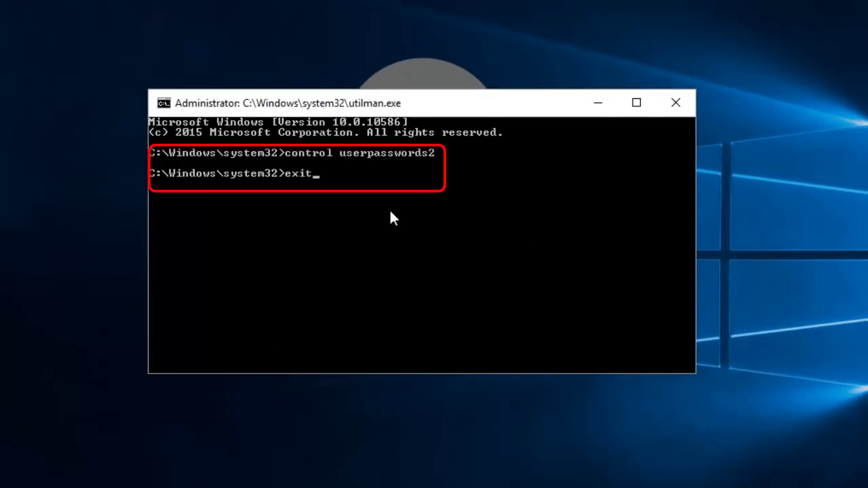Click the 'control userpasswords2' command line
Image resolution: width=868 pixels, height=488 pixels.
coord(292,153)
